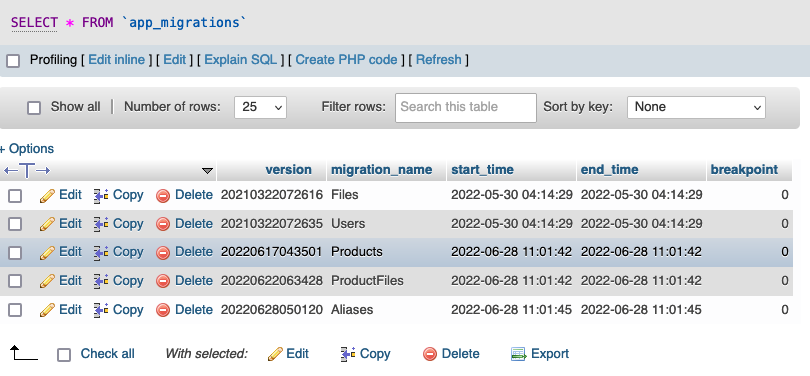Click the Search this table filter field
Viewport: 810px width, 376px height.
(x=466, y=107)
